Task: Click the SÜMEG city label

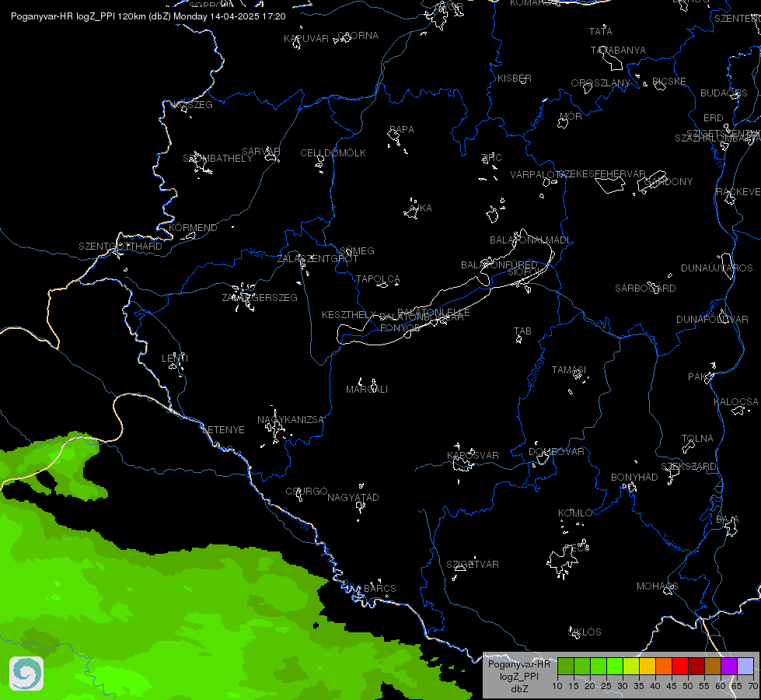Action: [357, 251]
